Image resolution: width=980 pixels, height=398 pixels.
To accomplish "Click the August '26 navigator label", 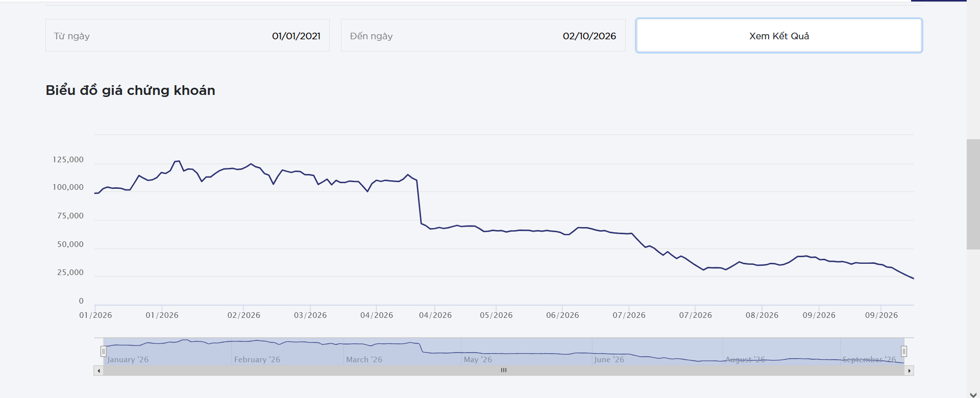I will pos(745,360).
